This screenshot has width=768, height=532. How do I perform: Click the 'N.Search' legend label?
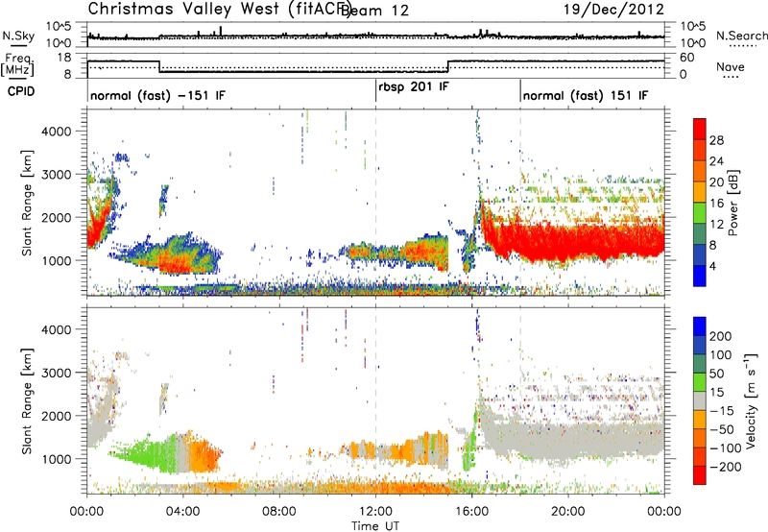coord(741,36)
